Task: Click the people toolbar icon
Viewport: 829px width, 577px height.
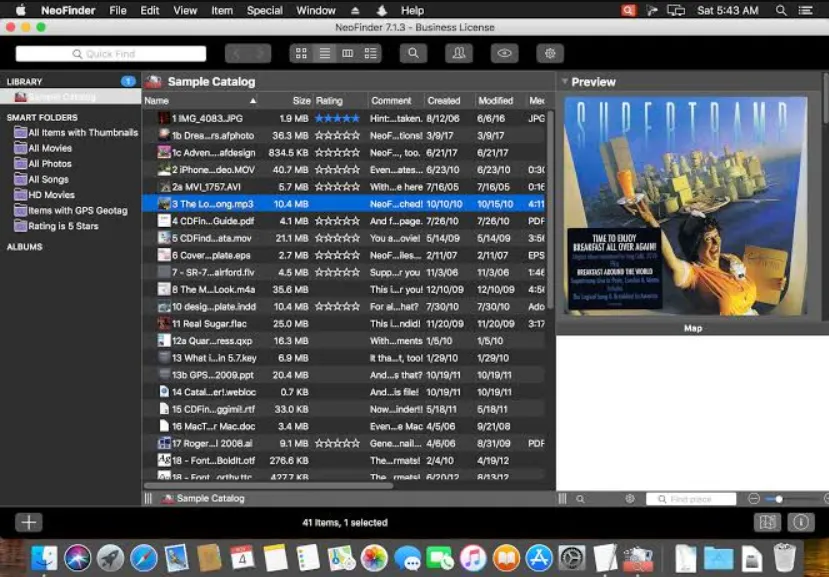Action: click(x=459, y=53)
